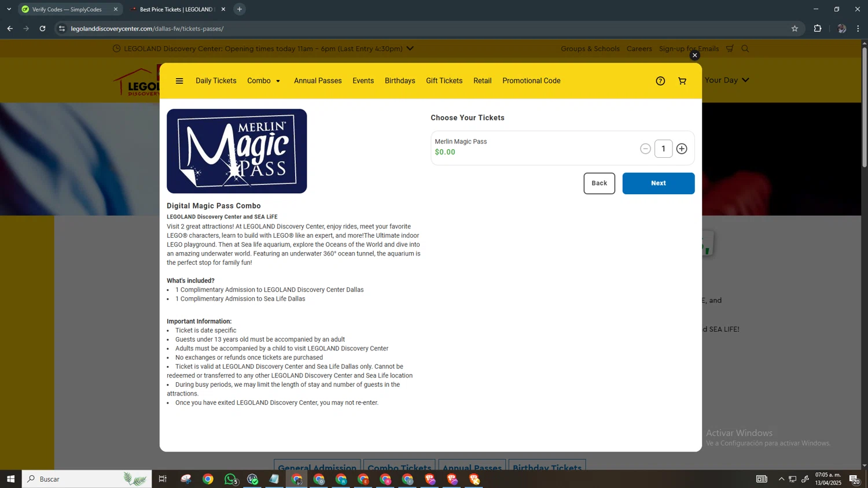Open the Chrome profile avatar
This screenshot has width=868, height=488.
point(841,28)
